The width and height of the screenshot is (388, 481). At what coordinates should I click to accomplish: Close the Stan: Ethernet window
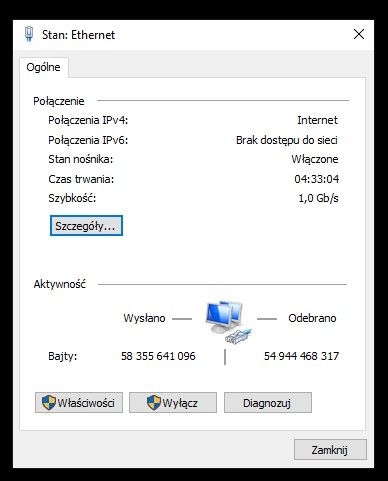(359, 34)
